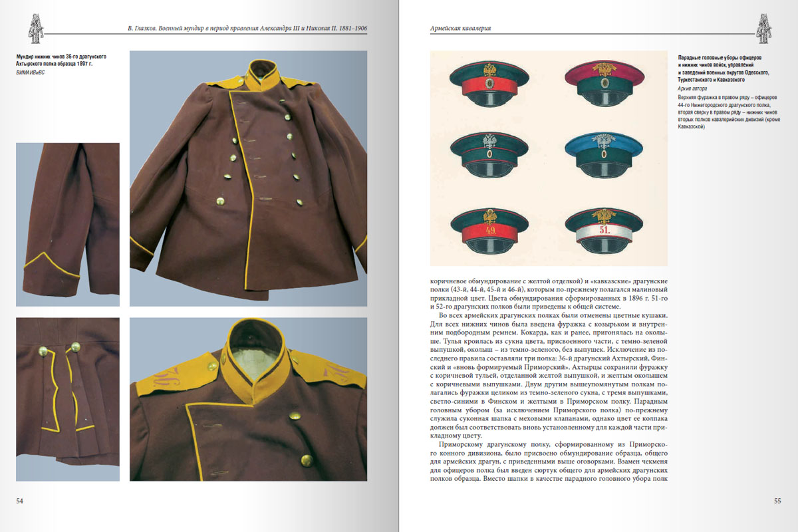Open the sleeve cuff detail photo

click(x=67, y=224)
